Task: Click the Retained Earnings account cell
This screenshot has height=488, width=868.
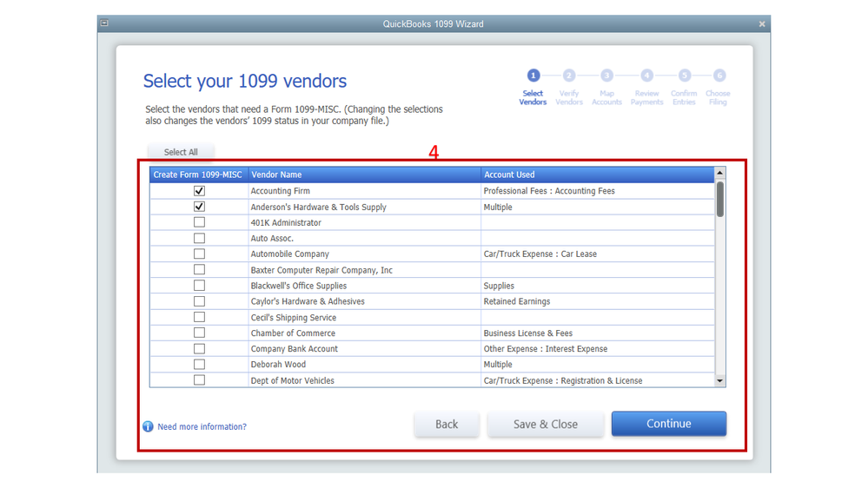Action: point(597,301)
